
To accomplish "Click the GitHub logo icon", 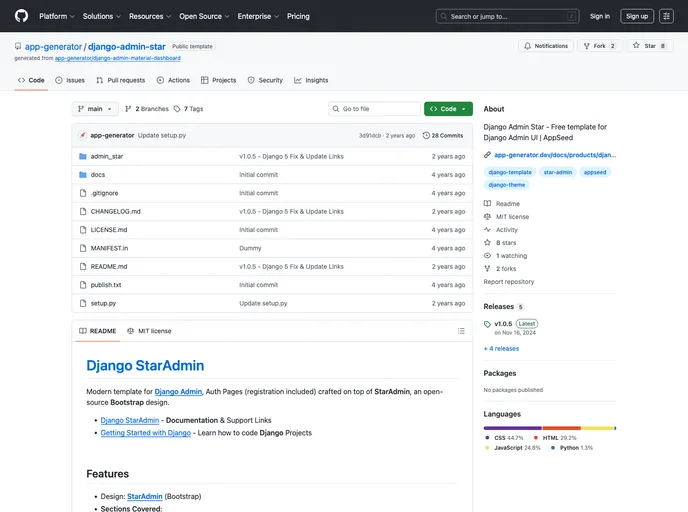I will coord(21,16).
